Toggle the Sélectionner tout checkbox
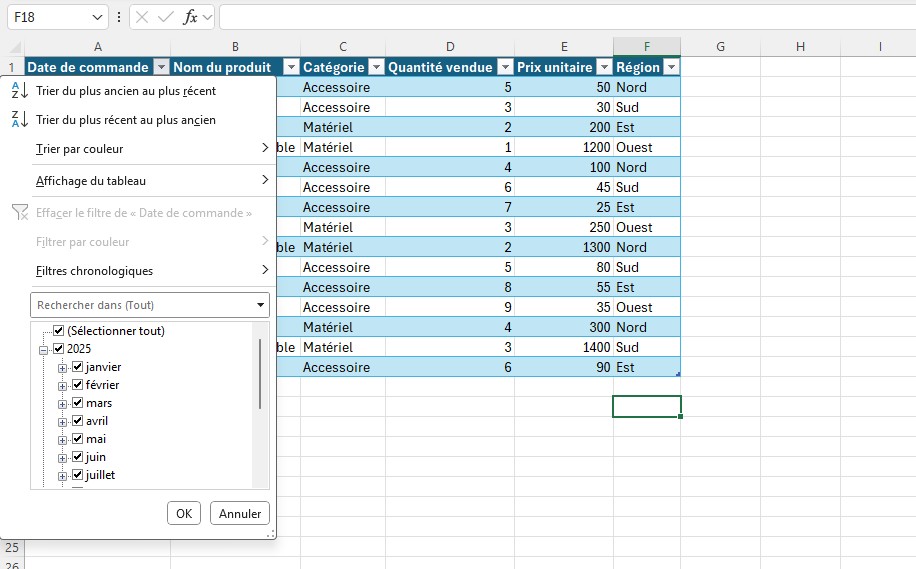The width and height of the screenshot is (916, 569). 59,331
